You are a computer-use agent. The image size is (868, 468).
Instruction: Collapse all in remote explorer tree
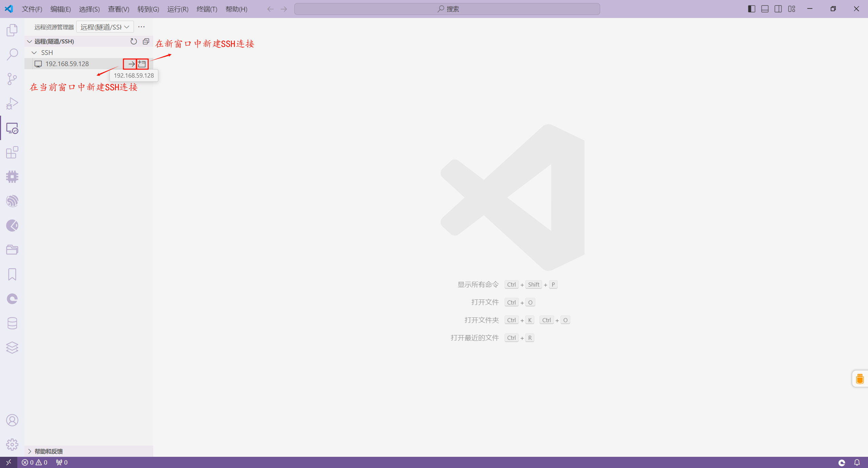click(146, 41)
